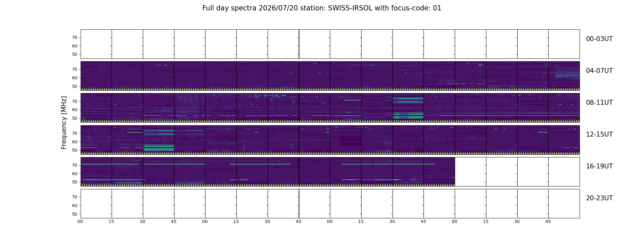Click the '70' tick in the 04-07UT row
644x245 pixels.
[75, 70]
